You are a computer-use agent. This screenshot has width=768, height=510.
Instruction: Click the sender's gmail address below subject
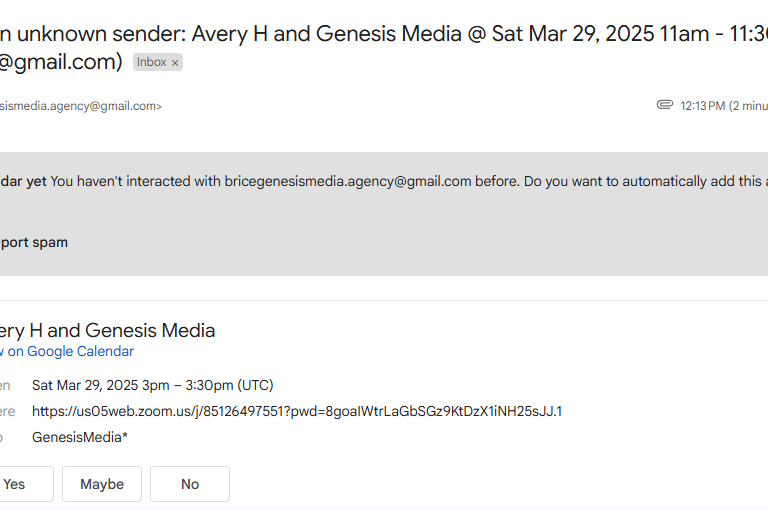80,106
